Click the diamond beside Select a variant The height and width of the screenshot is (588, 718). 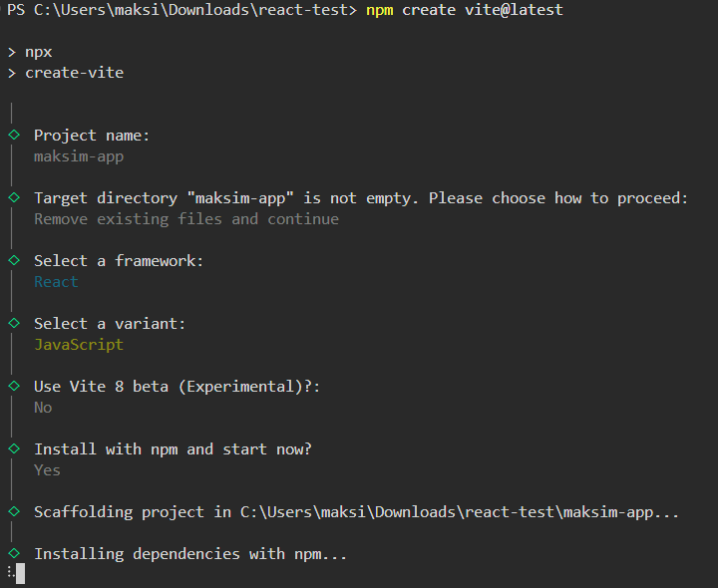(14, 323)
